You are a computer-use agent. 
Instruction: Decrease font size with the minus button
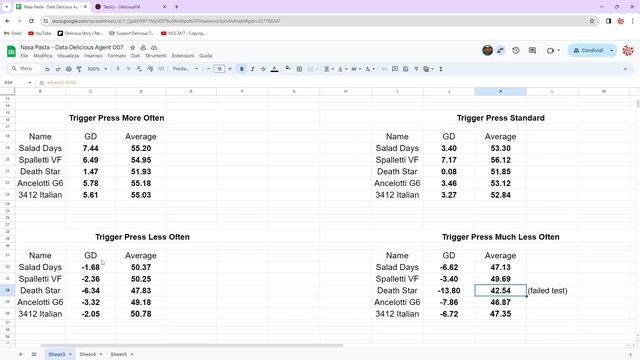[x=209, y=69]
